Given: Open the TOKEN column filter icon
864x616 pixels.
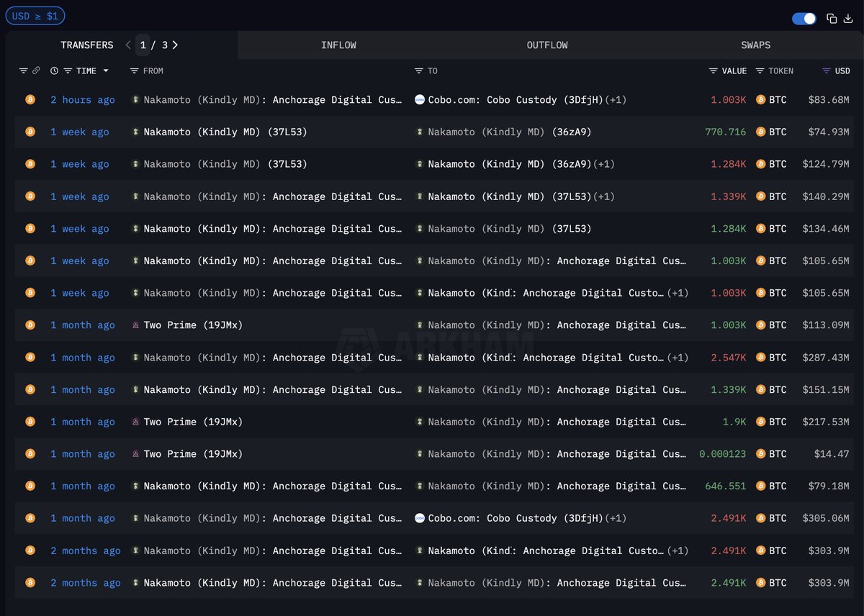Looking at the screenshot, I should [x=760, y=71].
